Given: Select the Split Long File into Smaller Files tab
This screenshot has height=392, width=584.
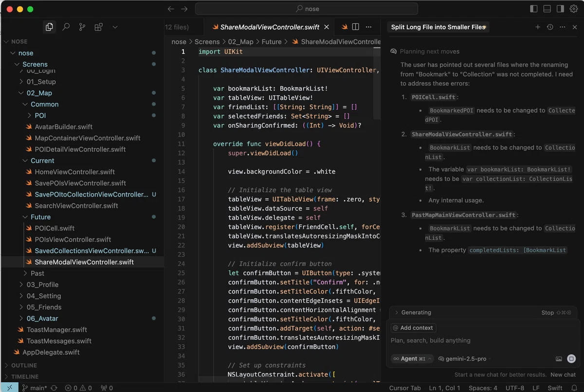Looking at the screenshot, I should pyautogui.click(x=438, y=27).
